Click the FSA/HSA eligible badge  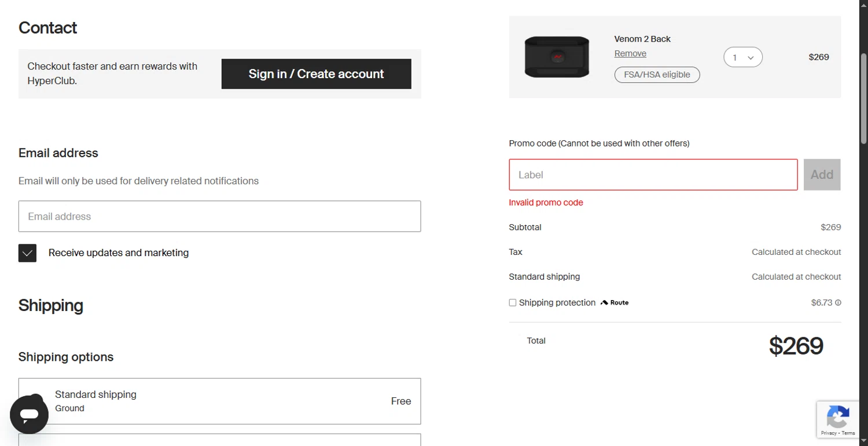click(x=657, y=75)
